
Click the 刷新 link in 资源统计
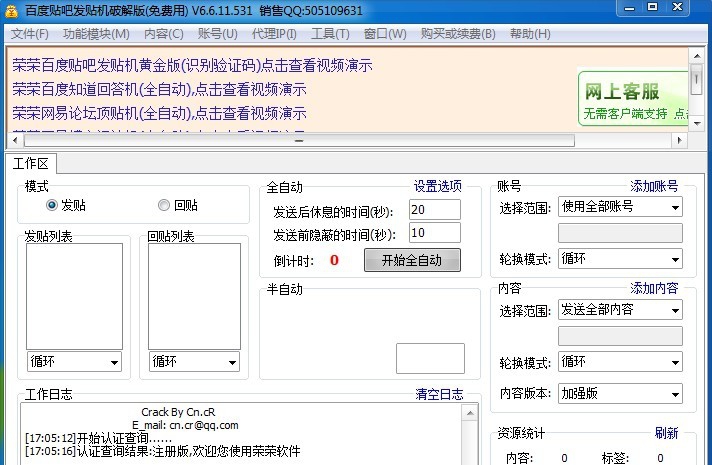(x=666, y=433)
